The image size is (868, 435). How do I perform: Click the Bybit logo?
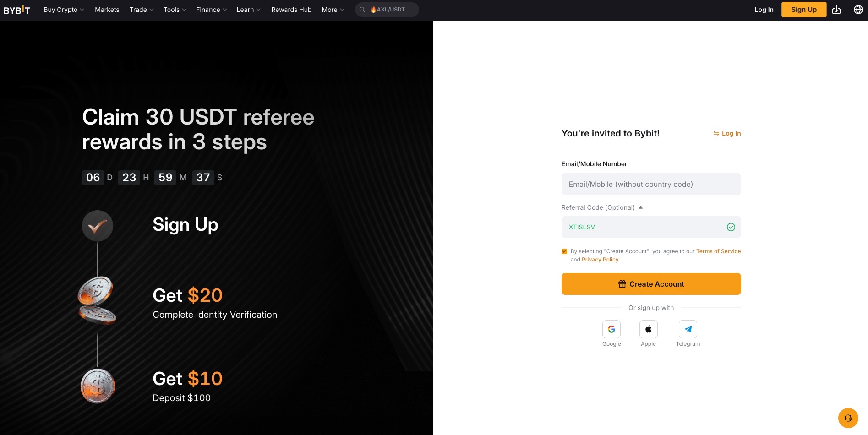tap(17, 10)
